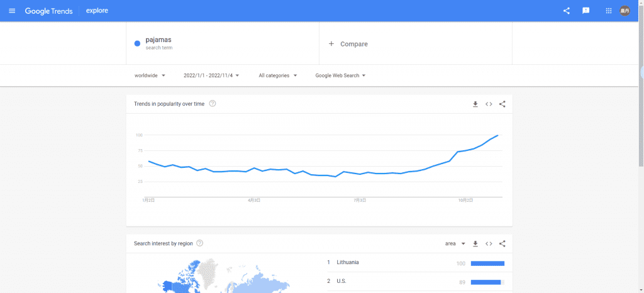This screenshot has width=644, height=293.
Task: Open the feedback icon in header
Action: (586, 11)
